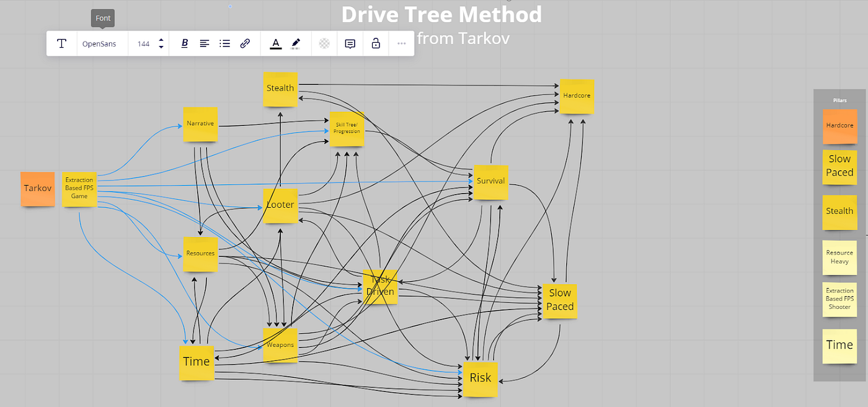The width and height of the screenshot is (868, 407).
Task: Add a comment using the speech bubble icon
Action: 350,43
